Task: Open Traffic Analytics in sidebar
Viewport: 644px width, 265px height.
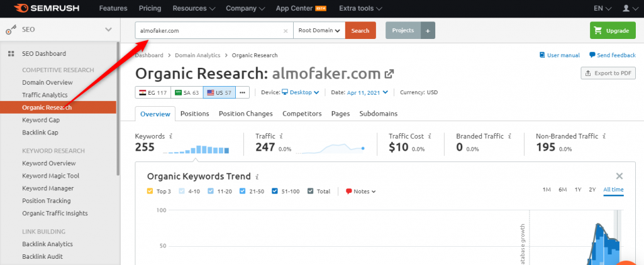Action: (45, 95)
